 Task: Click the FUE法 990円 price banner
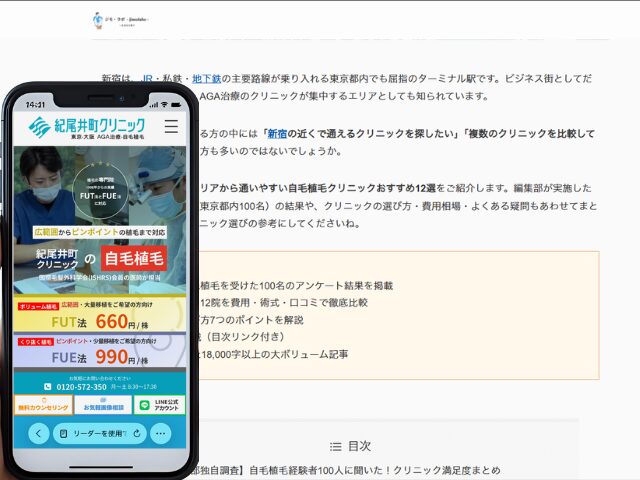coord(100,354)
